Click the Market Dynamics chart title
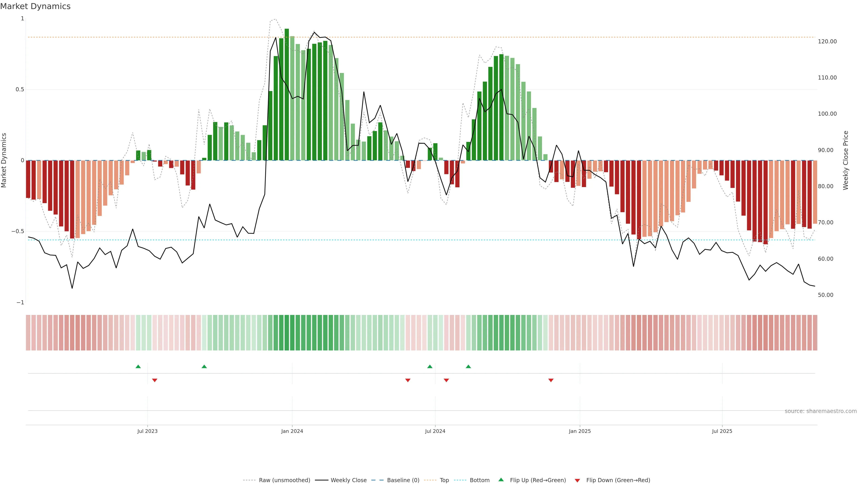Image resolution: width=868 pixels, height=488 pixels. (x=35, y=6)
